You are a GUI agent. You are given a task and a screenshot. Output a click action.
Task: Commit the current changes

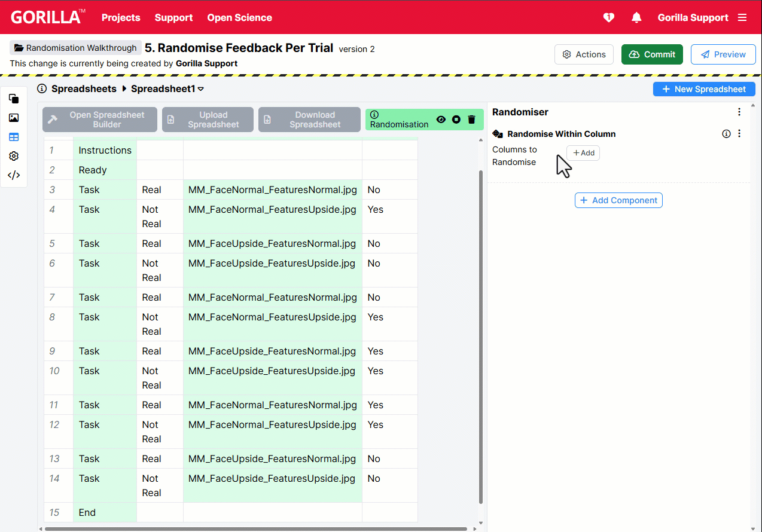652,54
